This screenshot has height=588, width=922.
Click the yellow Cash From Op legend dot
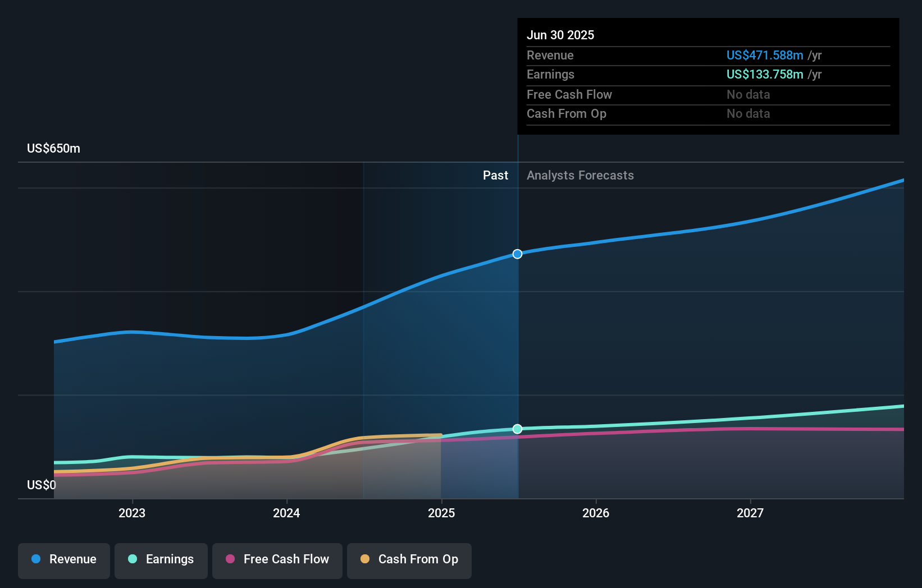(x=366, y=559)
